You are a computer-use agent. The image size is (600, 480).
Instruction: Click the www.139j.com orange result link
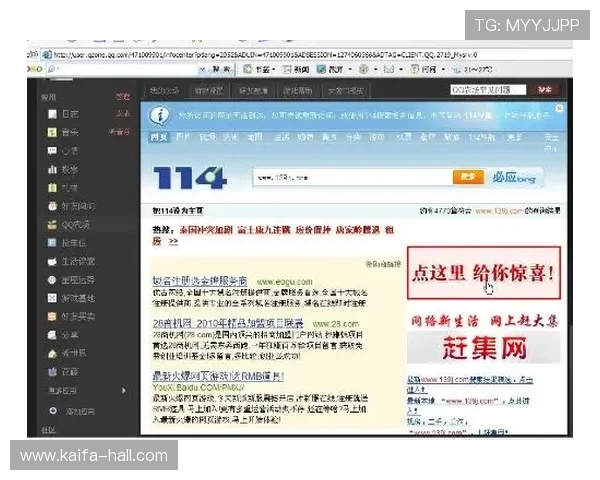pyautogui.click(x=499, y=211)
